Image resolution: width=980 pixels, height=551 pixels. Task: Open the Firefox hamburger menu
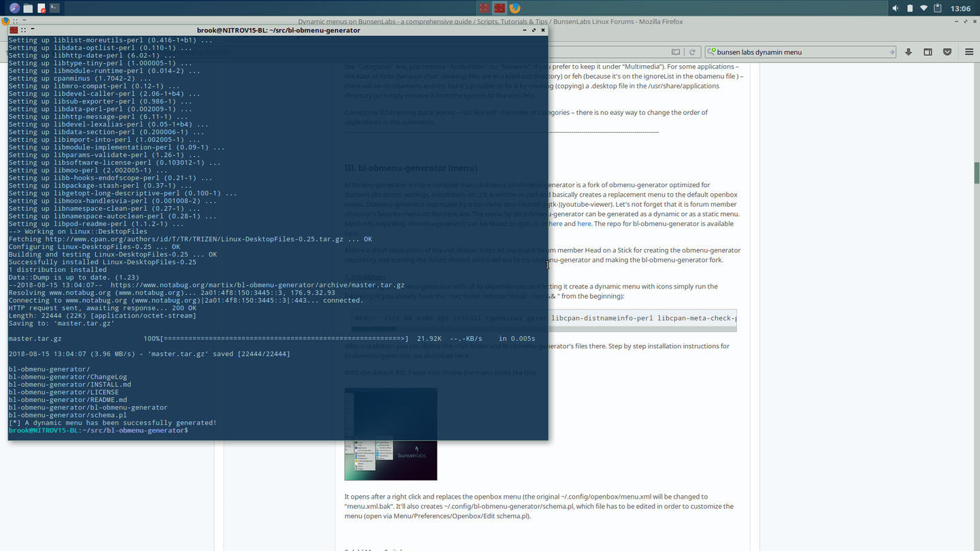click(969, 52)
